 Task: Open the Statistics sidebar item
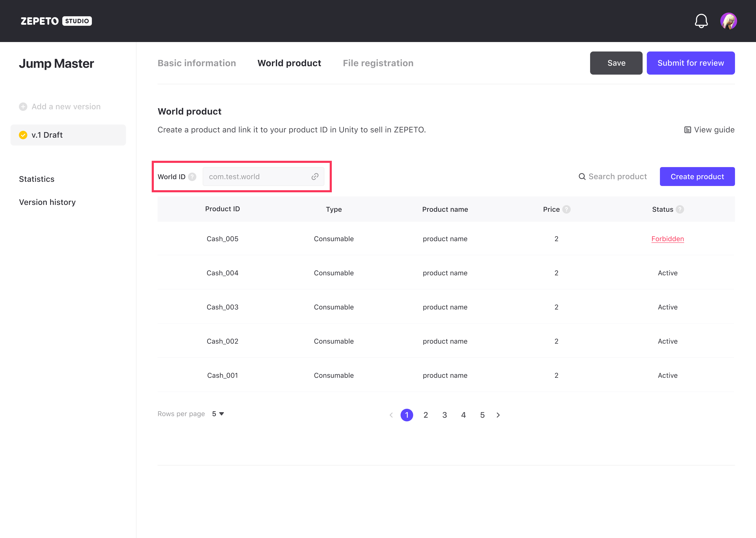(37, 179)
